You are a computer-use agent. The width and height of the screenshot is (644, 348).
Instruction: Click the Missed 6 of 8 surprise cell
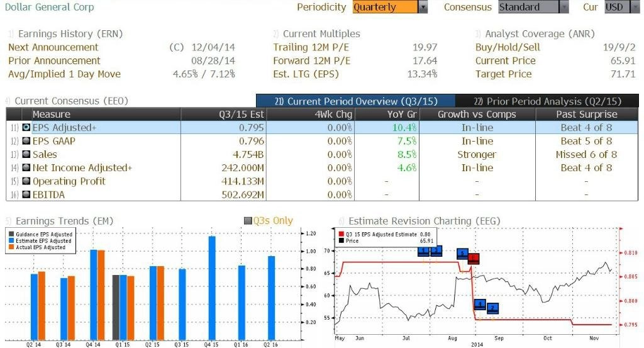point(587,154)
